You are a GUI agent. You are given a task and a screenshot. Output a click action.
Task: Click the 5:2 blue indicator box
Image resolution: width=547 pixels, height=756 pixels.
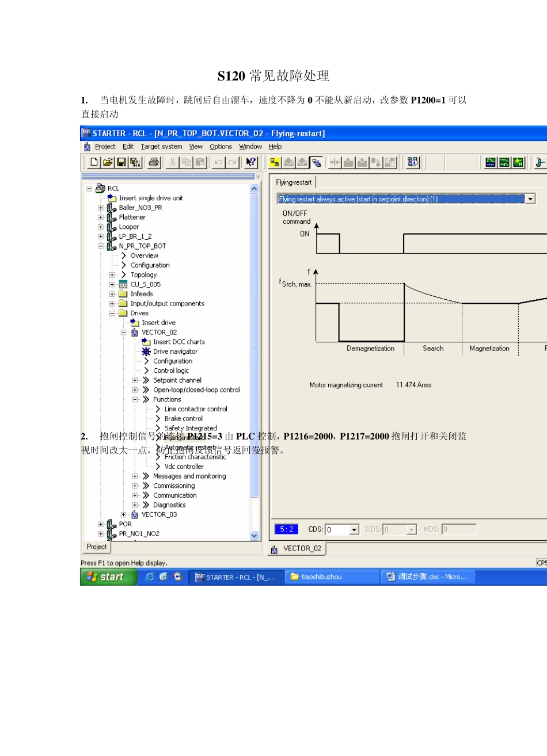point(286,529)
